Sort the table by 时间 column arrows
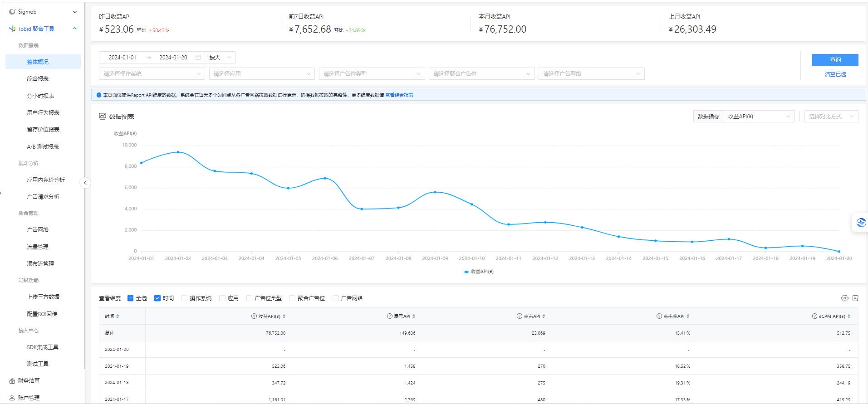 tap(118, 316)
